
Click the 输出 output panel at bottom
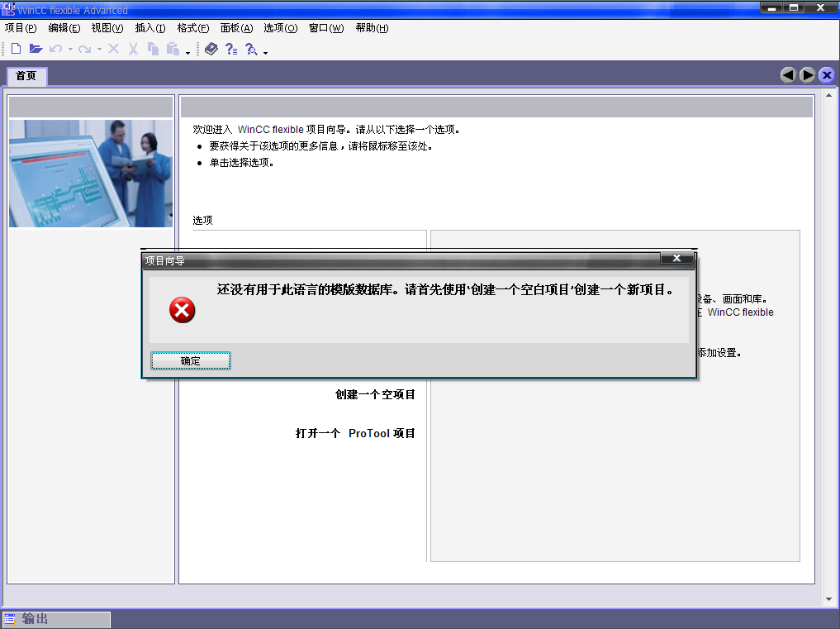point(56,619)
